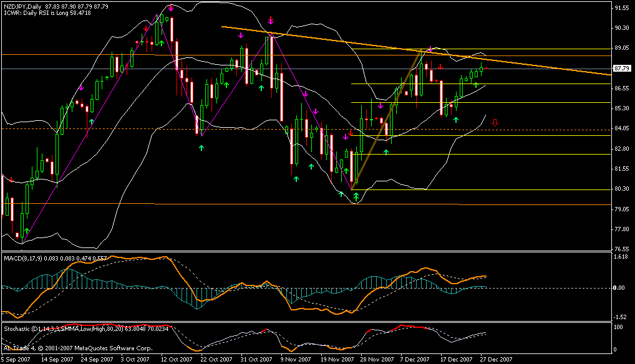Click the 86.55 price axis label
The height and width of the screenshot is (364, 635).
[x=622, y=88]
